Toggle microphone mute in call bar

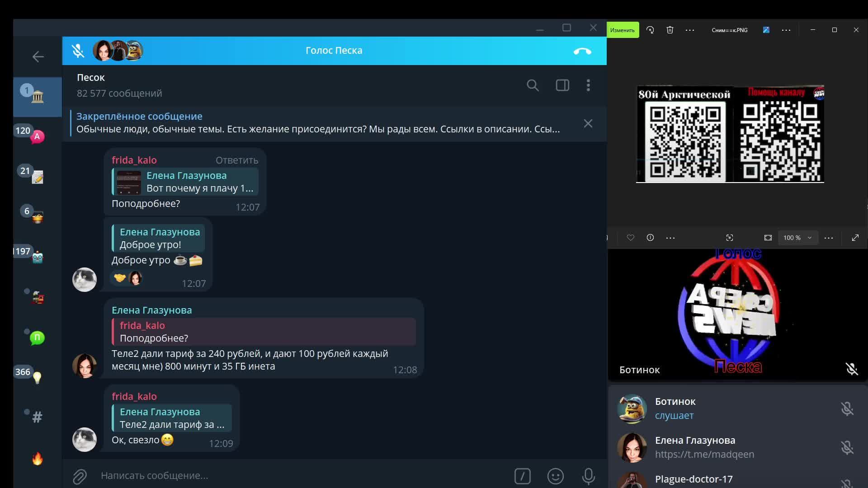tap(78, 51)
